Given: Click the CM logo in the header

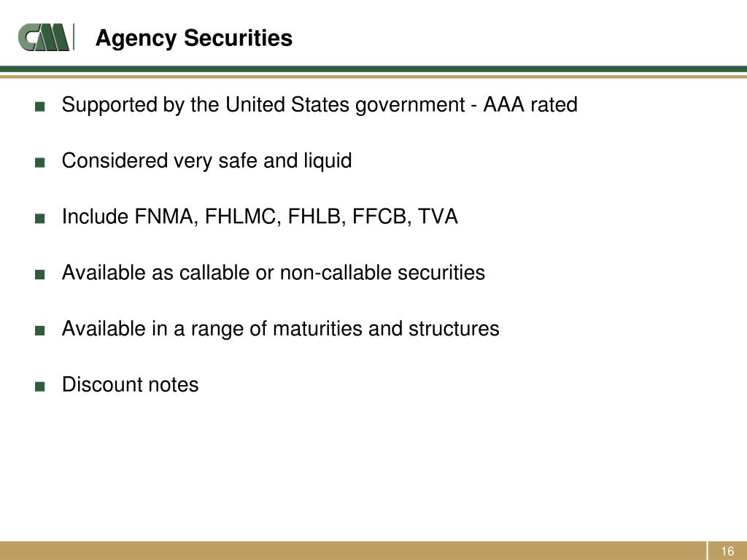Looking at the screenshot, I should (45, 37).
